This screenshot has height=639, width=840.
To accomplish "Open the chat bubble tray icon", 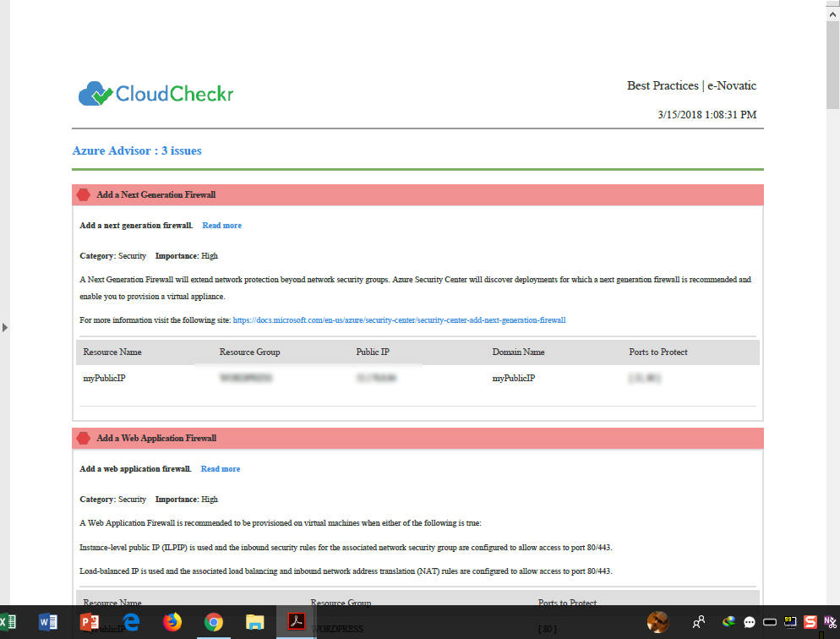I will tap(750, 622).
